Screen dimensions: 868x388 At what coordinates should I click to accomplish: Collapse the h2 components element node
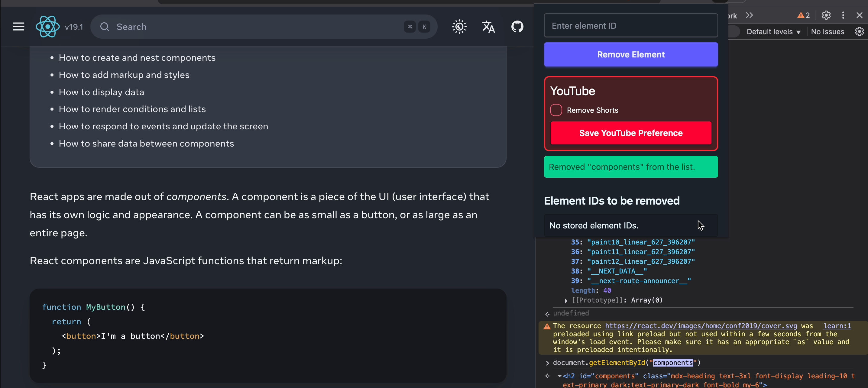(560, 376)
